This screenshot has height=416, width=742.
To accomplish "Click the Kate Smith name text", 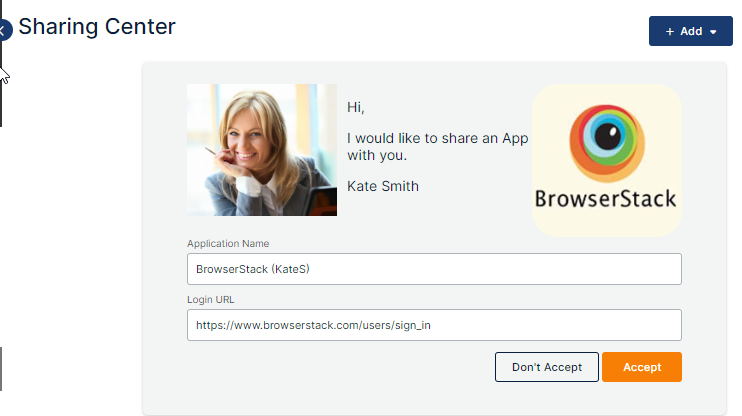I will 383,186.
